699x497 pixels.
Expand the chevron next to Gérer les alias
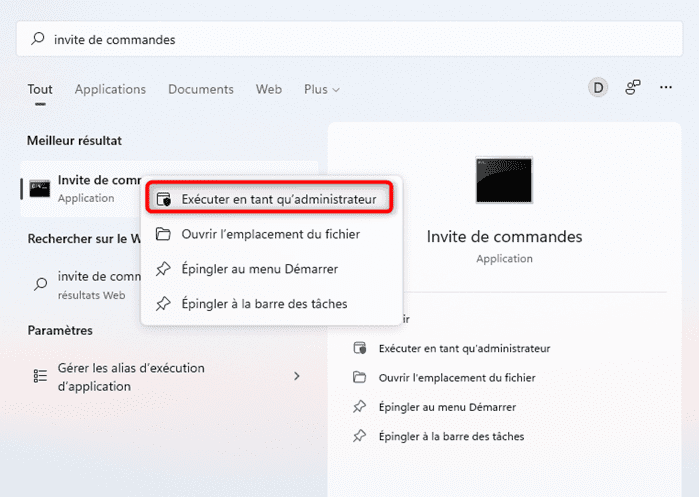point(297,376)
